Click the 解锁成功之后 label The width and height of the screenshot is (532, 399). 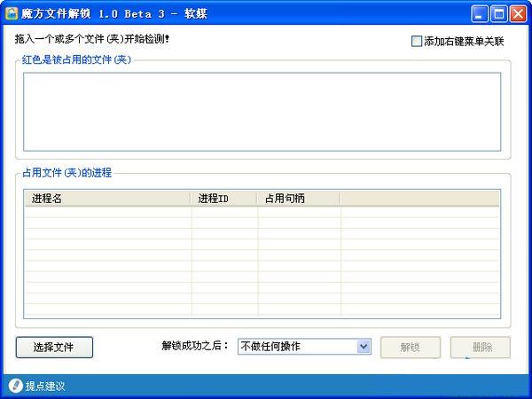(195, 346)
